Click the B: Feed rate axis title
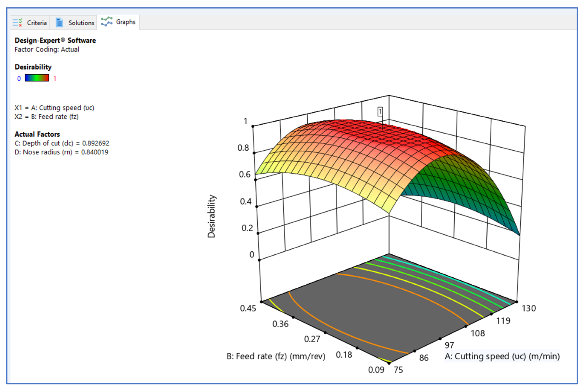 tap(276, 356)
